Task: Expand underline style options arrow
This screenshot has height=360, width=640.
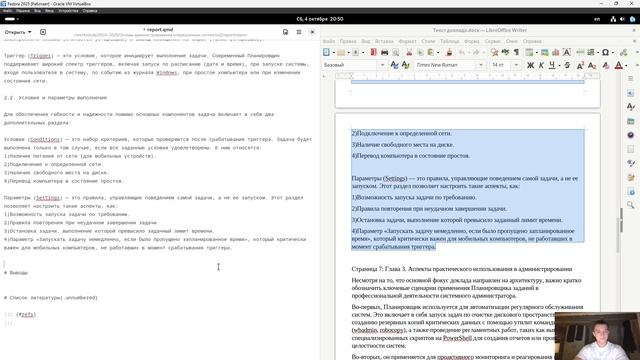Action: click(x=559, y=65)
